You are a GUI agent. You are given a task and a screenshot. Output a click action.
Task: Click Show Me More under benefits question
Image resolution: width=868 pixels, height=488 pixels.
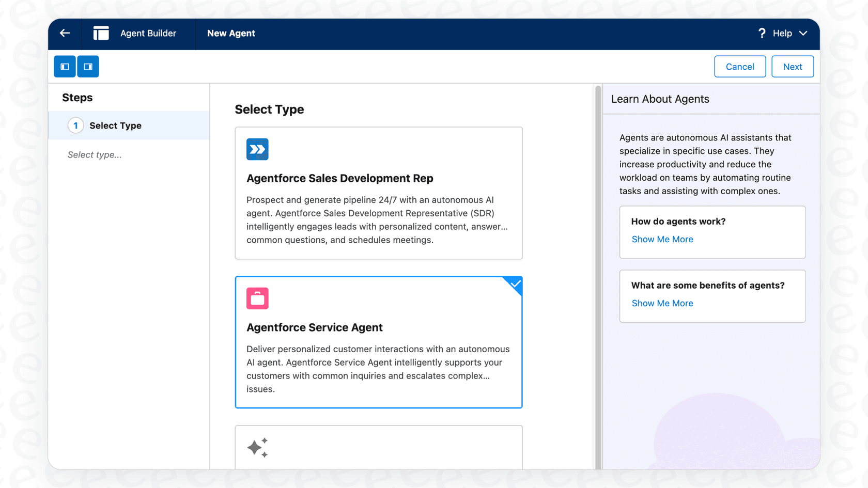pos(662,303)
